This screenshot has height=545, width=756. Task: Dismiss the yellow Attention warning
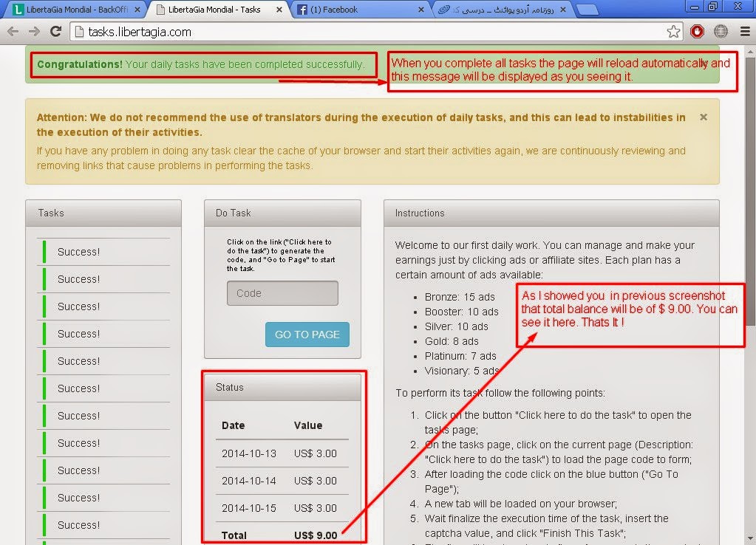[704, 117]
